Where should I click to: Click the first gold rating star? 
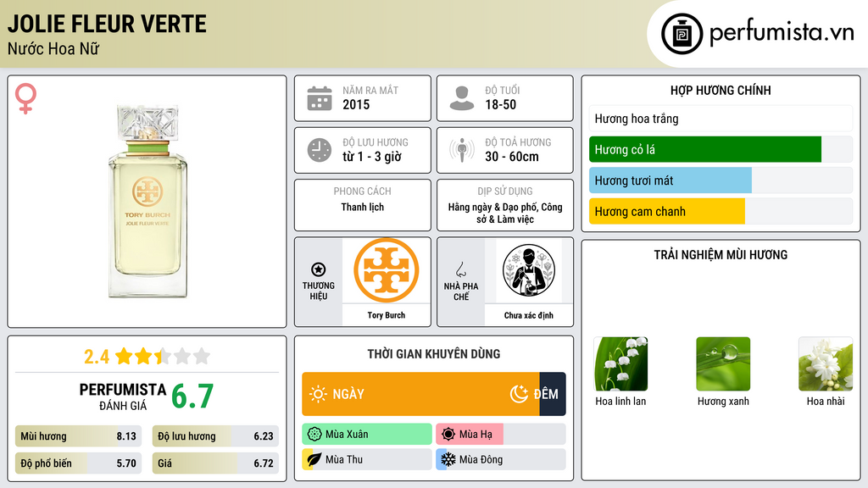pyautogui.click(x=124, y=356)
